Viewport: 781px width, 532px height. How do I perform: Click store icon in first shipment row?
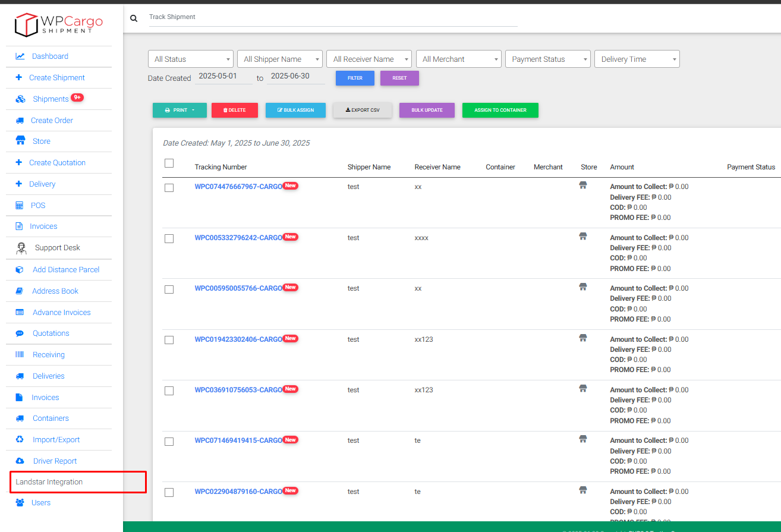click(583, 186)
